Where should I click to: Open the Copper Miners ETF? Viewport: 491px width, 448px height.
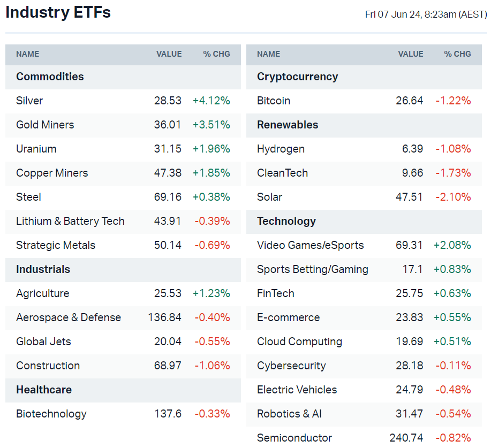(52, 173)
